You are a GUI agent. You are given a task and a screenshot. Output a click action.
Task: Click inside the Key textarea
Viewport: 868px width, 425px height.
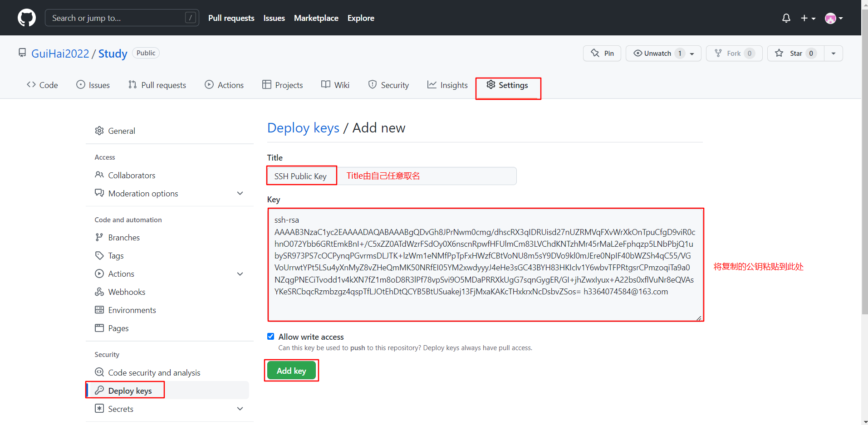coord(485,265)
